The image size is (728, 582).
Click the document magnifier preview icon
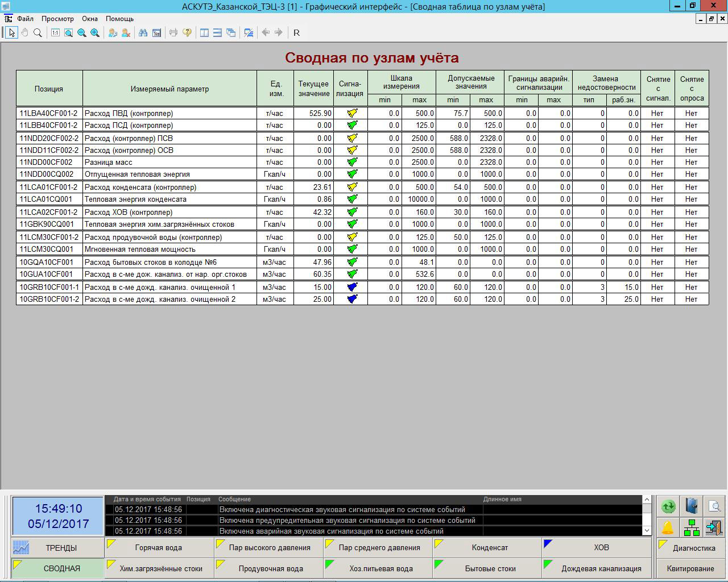[714, 506]
